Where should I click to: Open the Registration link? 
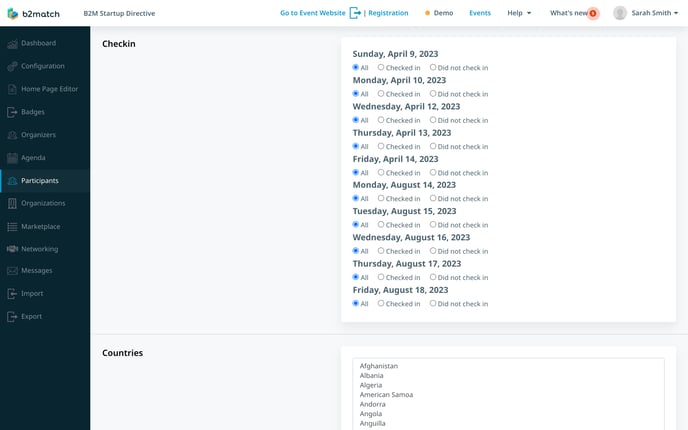388,13
